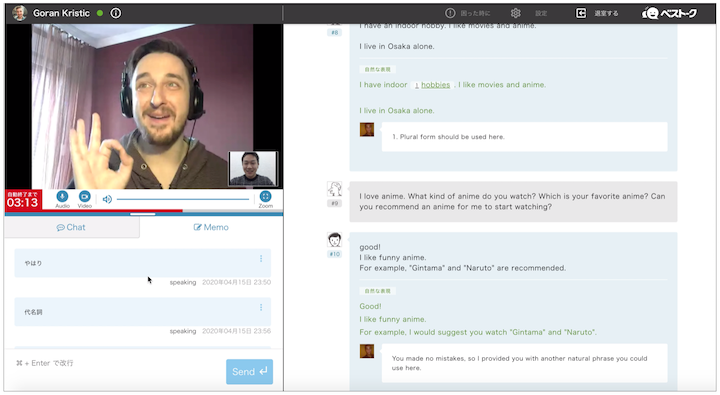
Task: Open options menu for 代名詞 message
Action: pyautogui.click(x=261, y=307)
